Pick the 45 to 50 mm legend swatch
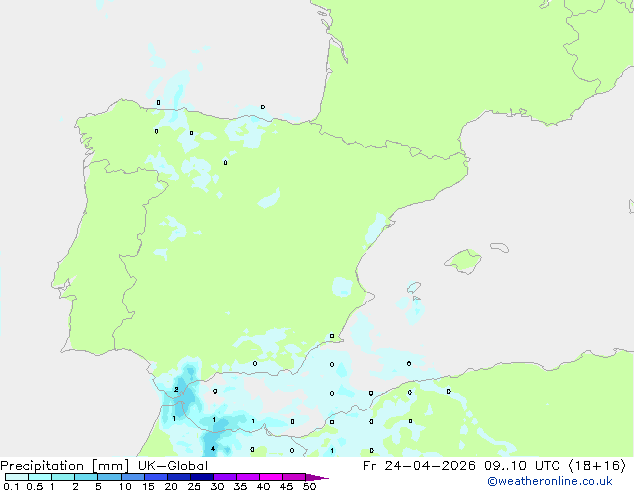Viewport: 634px width, 490px height. (294, 477)
